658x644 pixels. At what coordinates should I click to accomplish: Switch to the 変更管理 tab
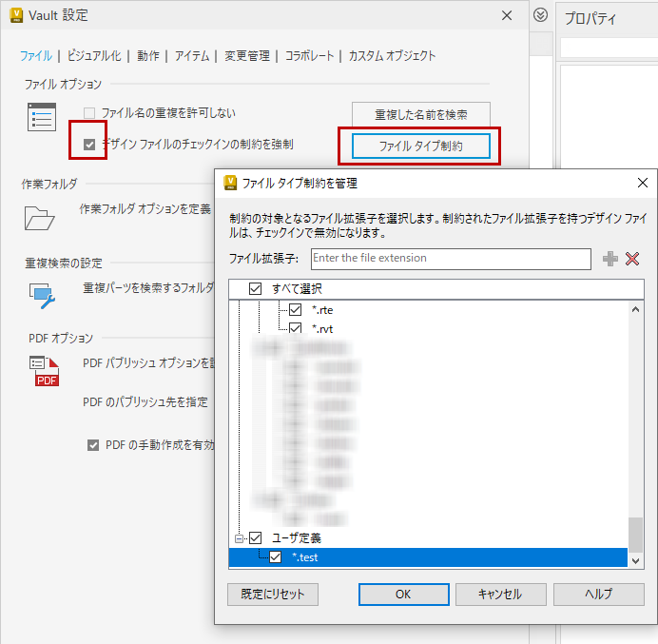[x=247, y=55]
